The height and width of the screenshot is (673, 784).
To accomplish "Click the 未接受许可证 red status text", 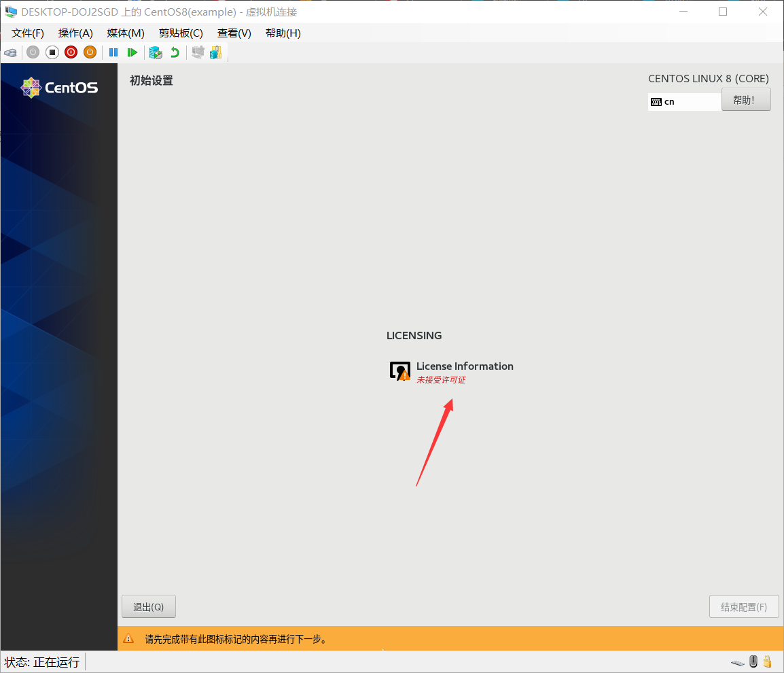I will tap(441, 380).
